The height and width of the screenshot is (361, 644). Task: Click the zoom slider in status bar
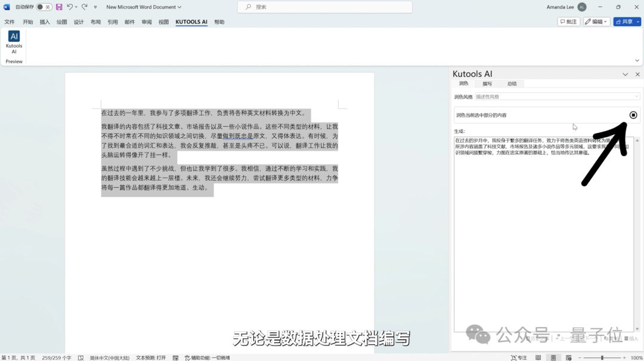coord(602,358)
